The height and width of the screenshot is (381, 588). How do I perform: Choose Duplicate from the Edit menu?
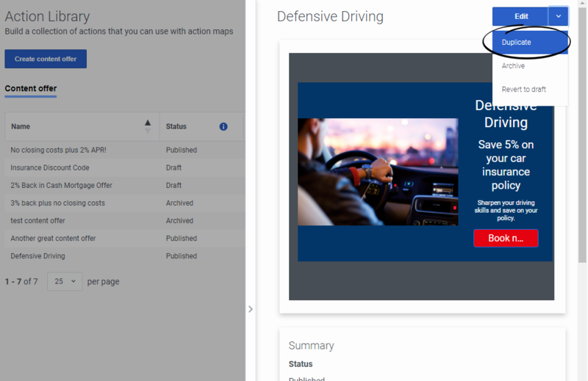[530, 43]
